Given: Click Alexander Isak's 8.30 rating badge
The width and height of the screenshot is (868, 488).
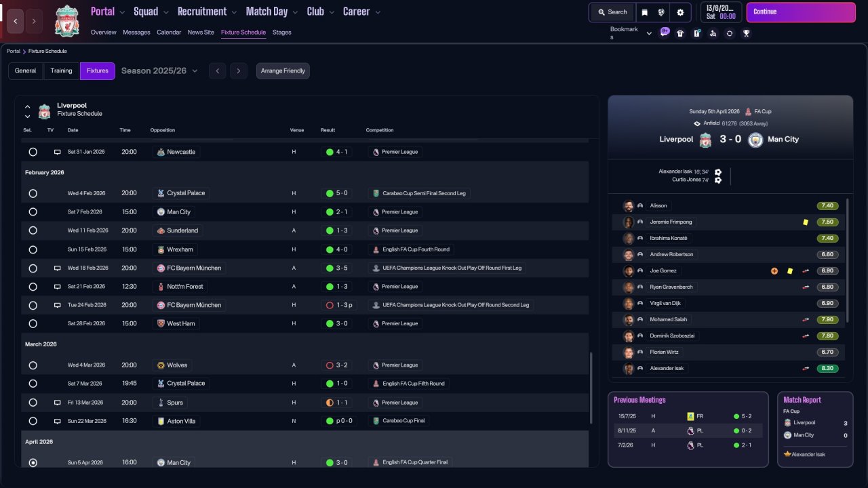Looking at the screenshot, I should point(827,368).
